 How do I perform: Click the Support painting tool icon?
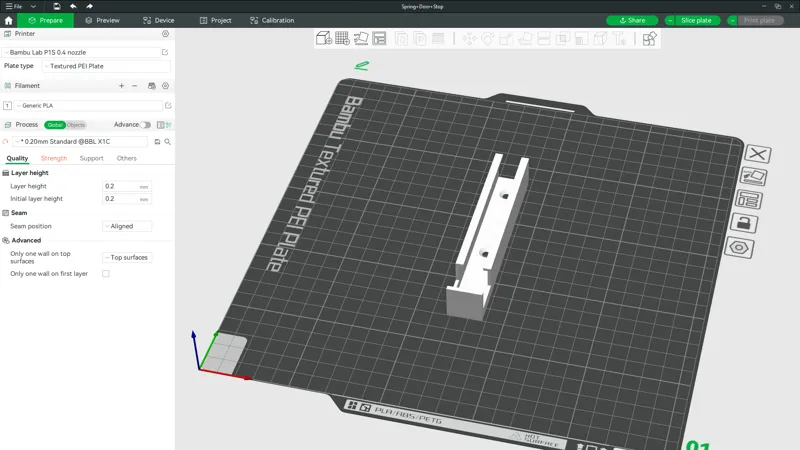tap(582, 39)
